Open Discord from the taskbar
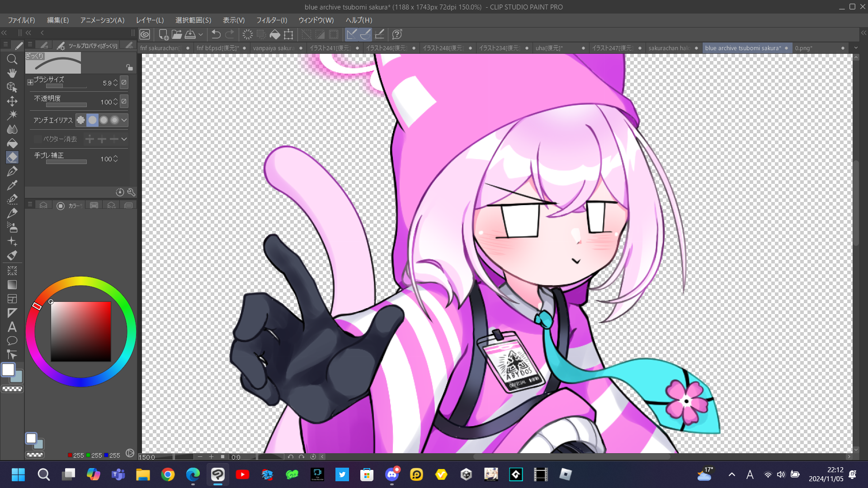 coord(392,474)
